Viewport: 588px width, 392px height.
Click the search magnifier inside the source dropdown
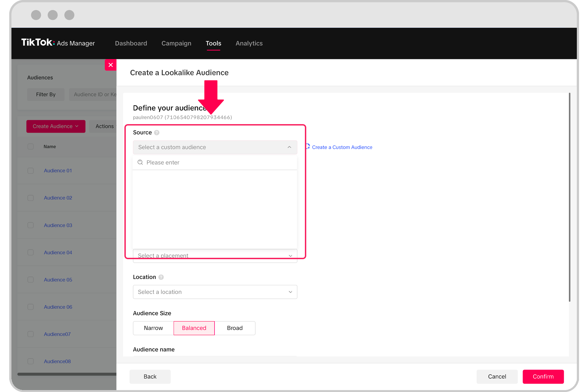point(140,162)
